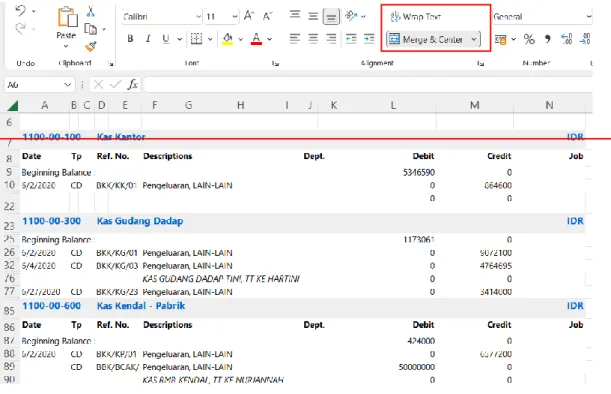The height and width of the screenshot is (394, 611).
Task: Click the Increase Font Size icon
Action: 249,16
